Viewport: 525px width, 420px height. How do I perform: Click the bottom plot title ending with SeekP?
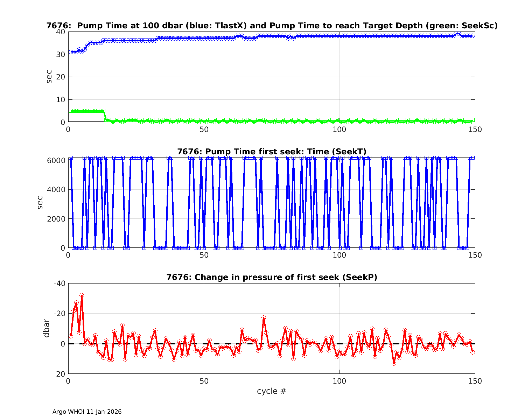272,277
